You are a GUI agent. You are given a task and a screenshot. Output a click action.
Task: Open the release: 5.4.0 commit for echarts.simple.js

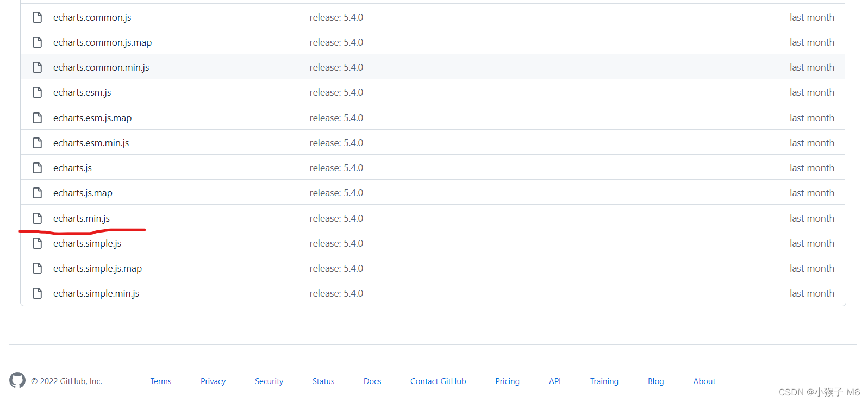[336, 243]
